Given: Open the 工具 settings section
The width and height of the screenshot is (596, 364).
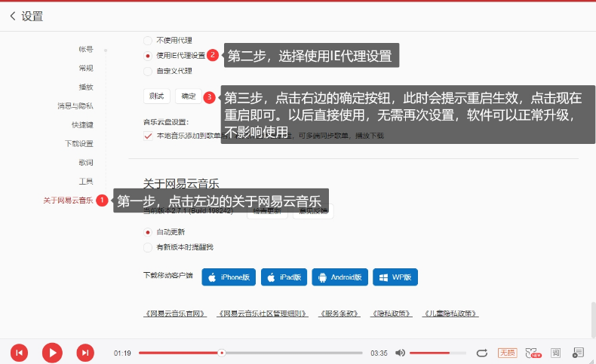Looking at the screenshot, I should click(86, 182).
